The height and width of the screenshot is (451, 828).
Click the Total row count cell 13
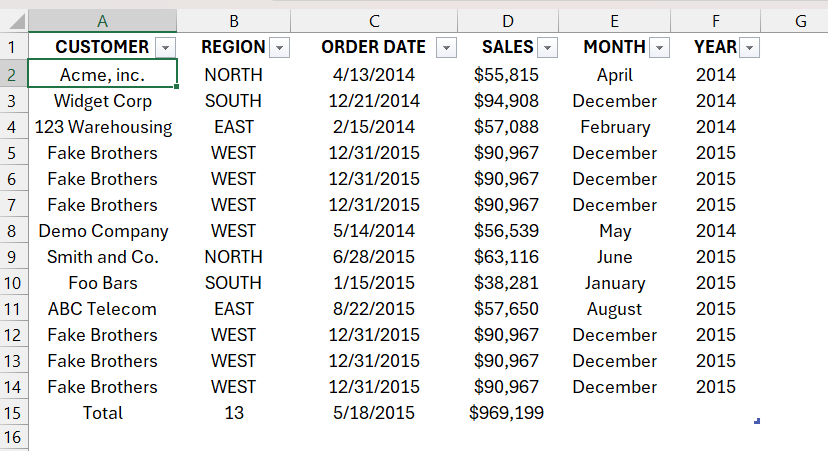tap(234, 412)
